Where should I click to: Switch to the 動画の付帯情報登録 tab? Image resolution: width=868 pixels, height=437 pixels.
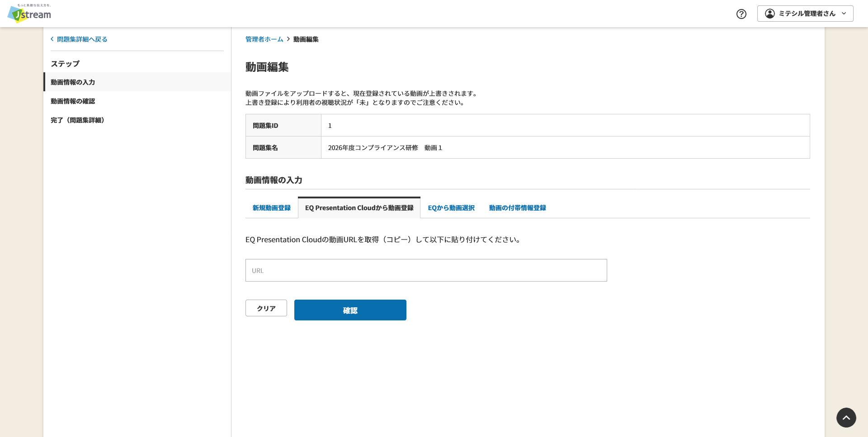click(517, 208)
